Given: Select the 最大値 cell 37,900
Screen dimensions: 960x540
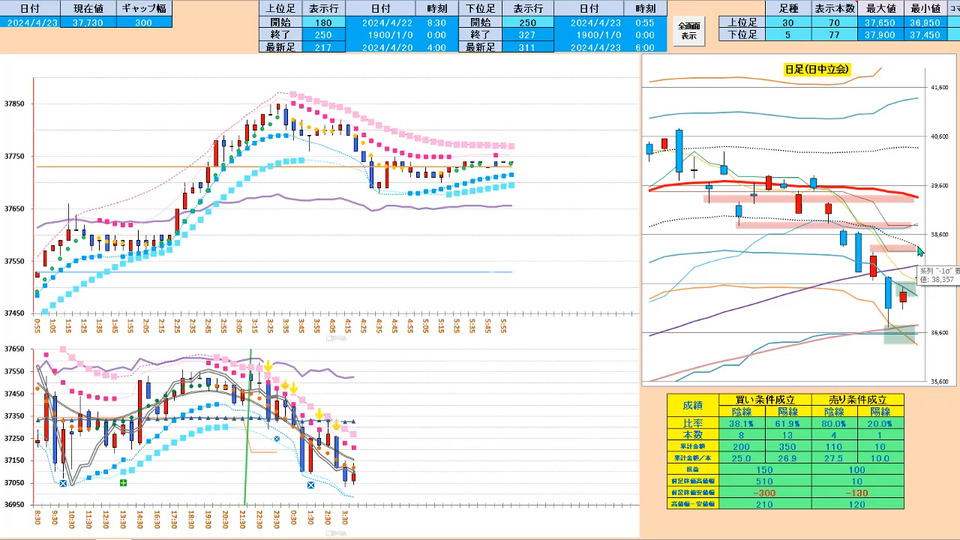Looking at the screenshot, I should tap(880, 35).
